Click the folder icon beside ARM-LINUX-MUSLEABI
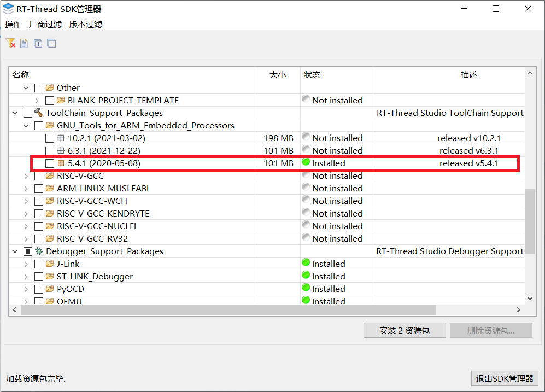 50,188
